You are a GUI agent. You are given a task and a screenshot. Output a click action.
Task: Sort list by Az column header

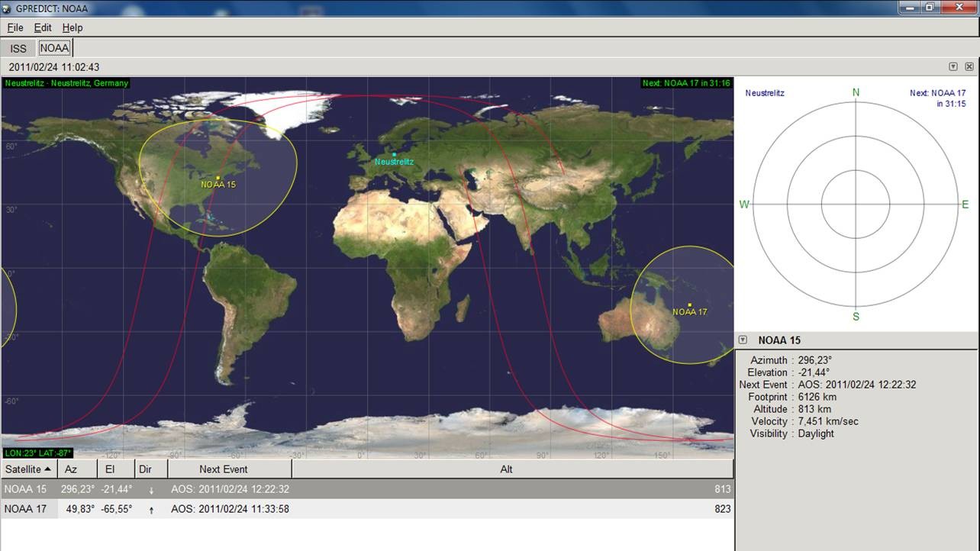coord(78,469)
